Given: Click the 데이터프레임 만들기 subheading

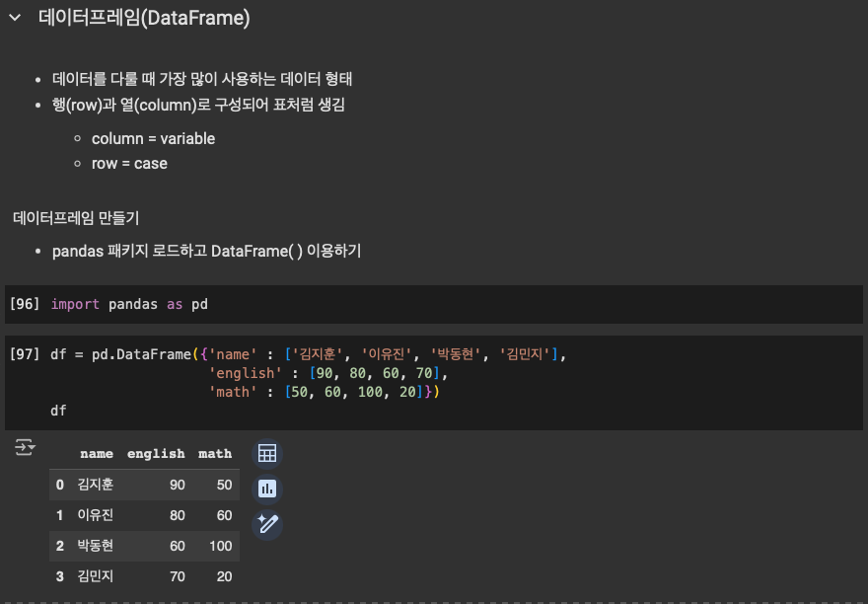Looking at the screenshot, I should pyautogui.click(x=76, y=218).
